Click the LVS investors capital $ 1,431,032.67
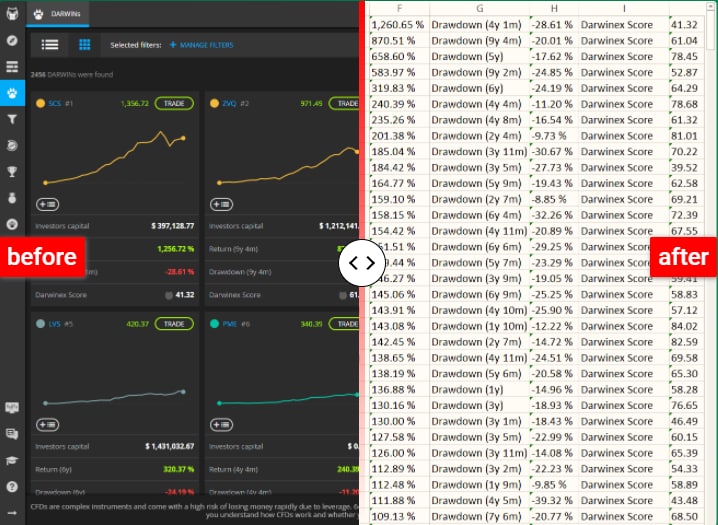 tap(170, 447)
